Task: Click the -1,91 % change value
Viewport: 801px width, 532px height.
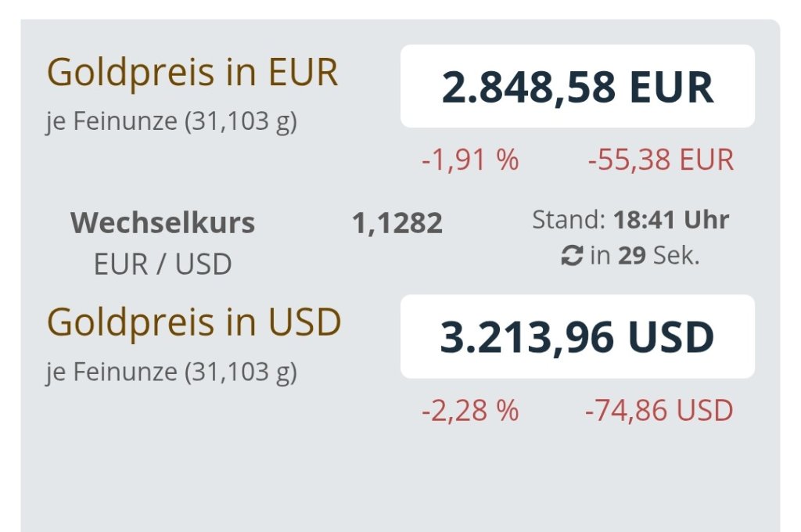Action: click(470, 160)
